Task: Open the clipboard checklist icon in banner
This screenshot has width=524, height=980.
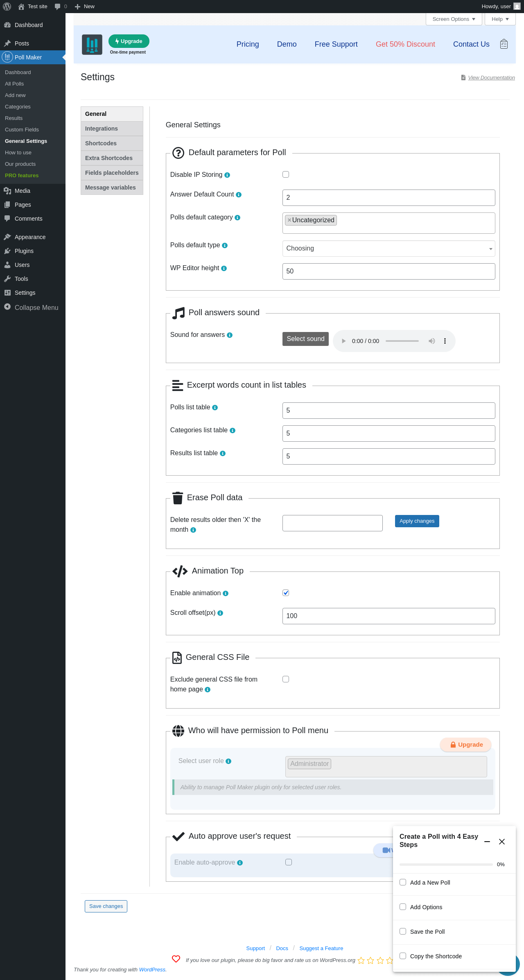Action: point(504,44)
